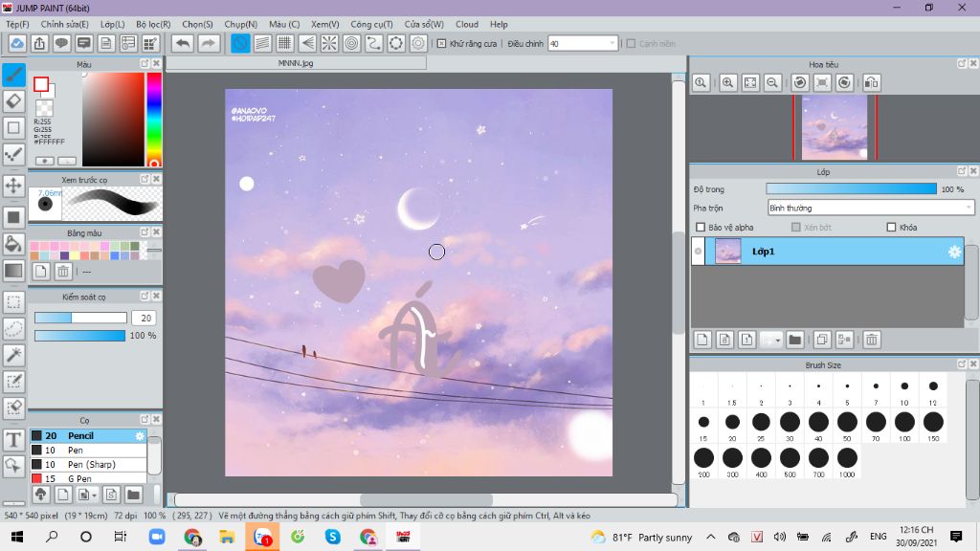This screenshot has height=551, width=980.
Task: Select the Magic Wand tool
Action: (x=13, y=355)
